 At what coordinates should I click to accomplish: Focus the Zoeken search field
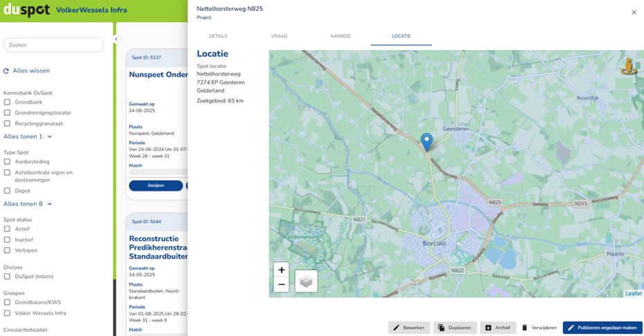[53, 45]
